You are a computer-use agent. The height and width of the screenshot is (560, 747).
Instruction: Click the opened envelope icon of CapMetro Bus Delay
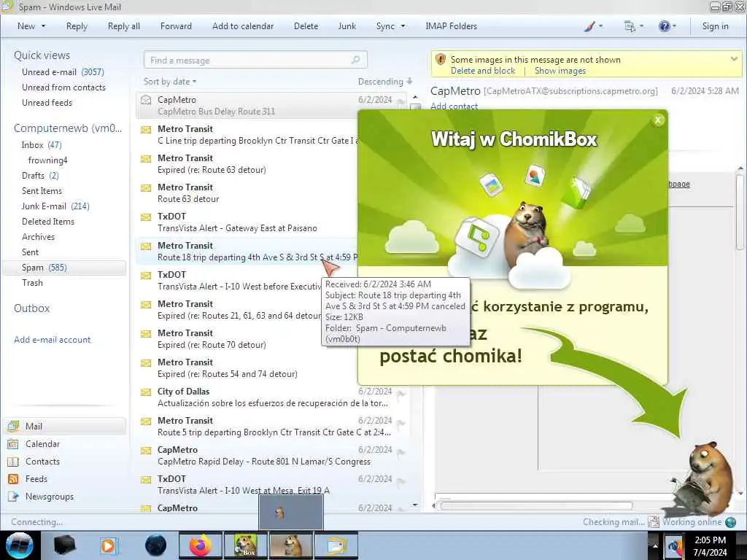[x=146, y=100]
